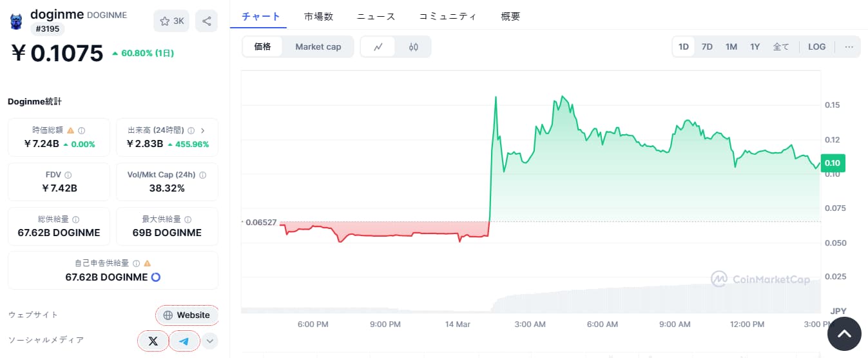This screenshot has width=868, height=358.
Task: Open the ニュース tab
Action: [376, 17]
